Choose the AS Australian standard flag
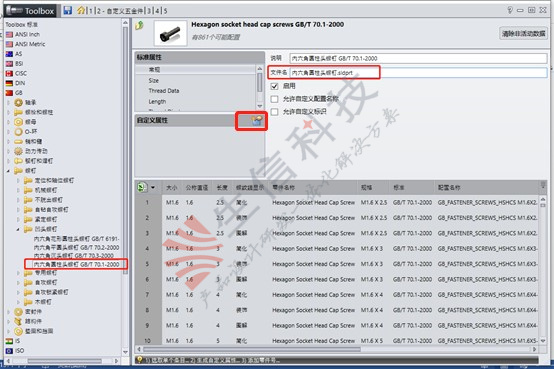Screen dimensions: 554x369 coord(10,54)
